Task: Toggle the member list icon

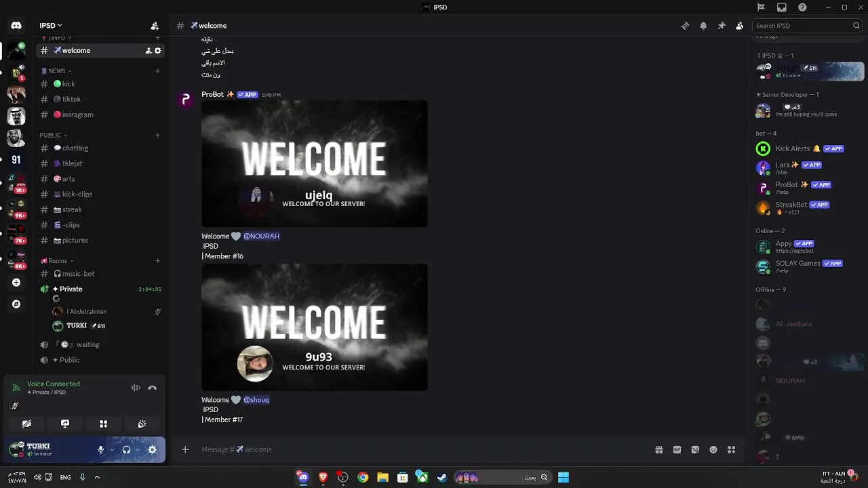Action: point(739,26)
